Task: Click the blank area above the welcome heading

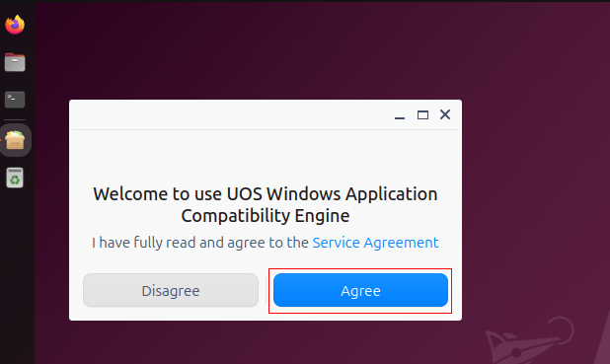Action: click(266, 156)
